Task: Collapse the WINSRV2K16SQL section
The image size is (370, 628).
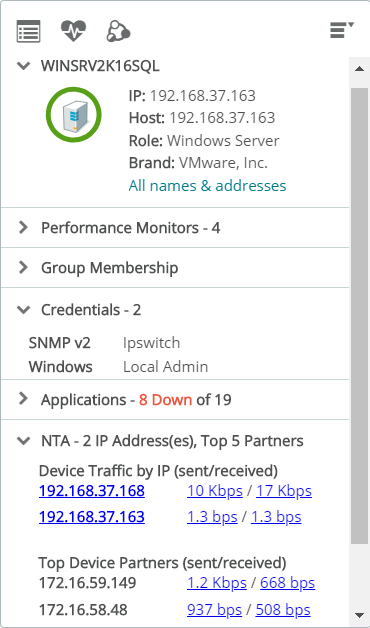Action: point(24,66)
